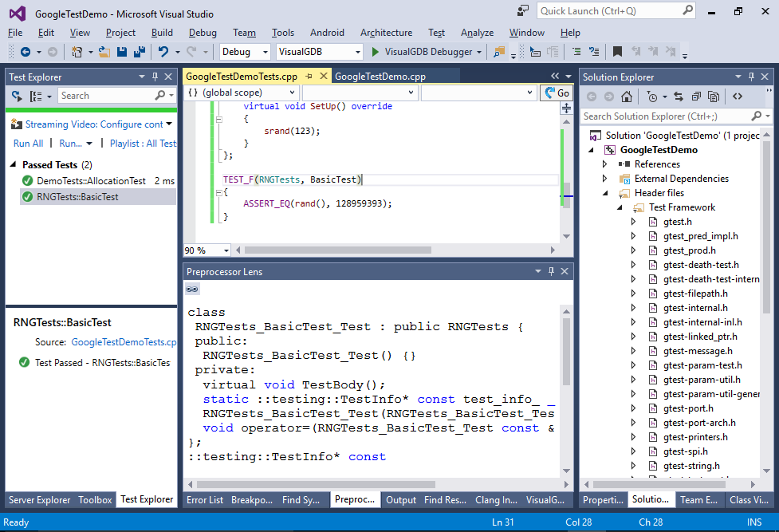Click the View Code icon in Solution Explorer
Screen dimensions: 779x532
coord(738,97)
